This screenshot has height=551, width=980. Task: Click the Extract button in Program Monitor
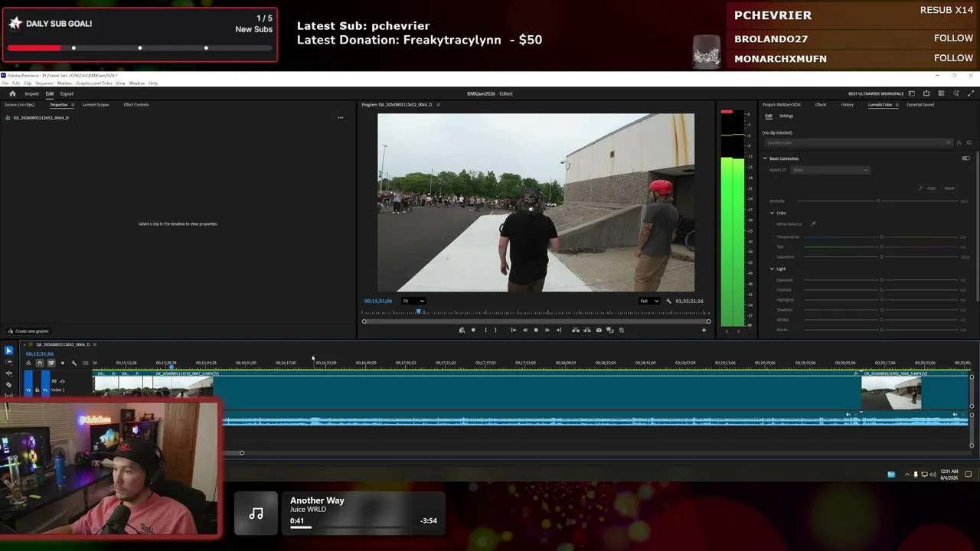coord(587,330)
